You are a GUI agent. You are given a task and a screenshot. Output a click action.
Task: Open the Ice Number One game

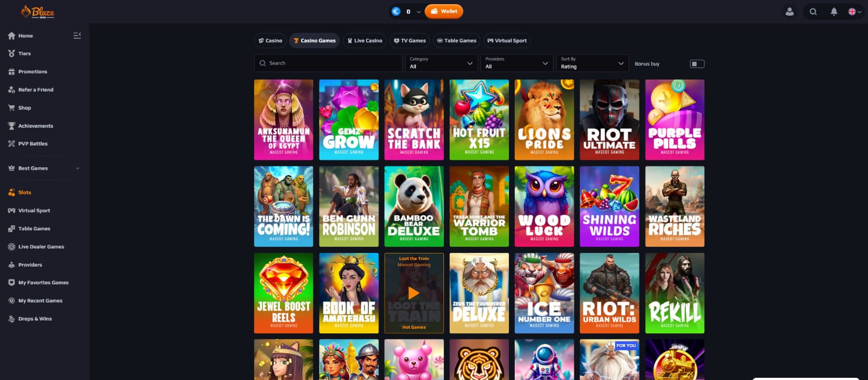tap(544, 293)
